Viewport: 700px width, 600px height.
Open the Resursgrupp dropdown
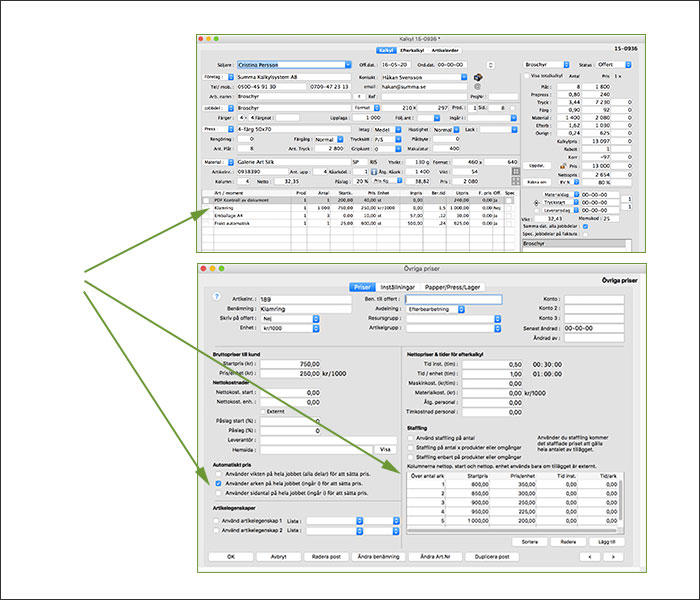tap(497, 319)
